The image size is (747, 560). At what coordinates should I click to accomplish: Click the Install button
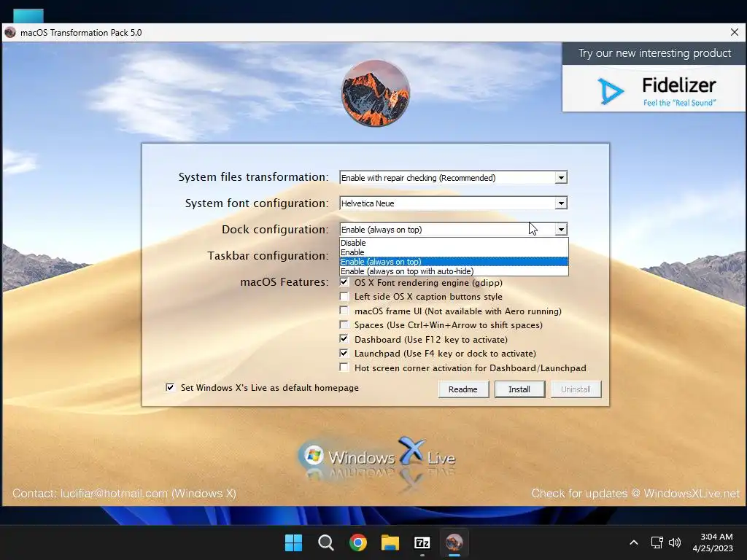[x=519, y=389]
